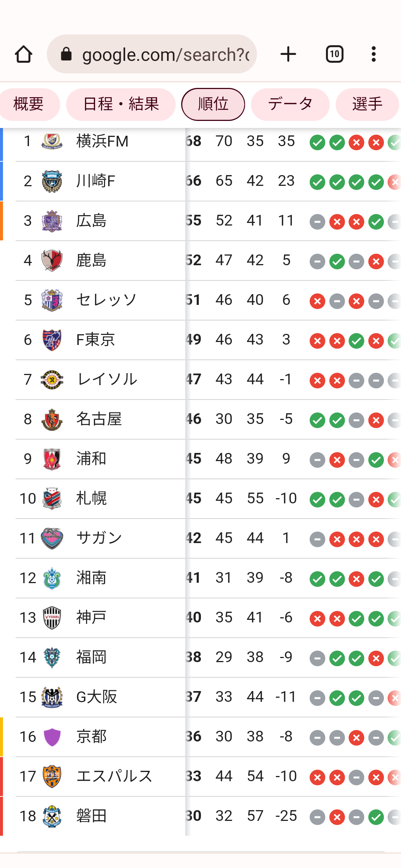Open a new tab with plus icon
Image resolution: width=401 pixels, height=868 pixels.
pos(288,54)
